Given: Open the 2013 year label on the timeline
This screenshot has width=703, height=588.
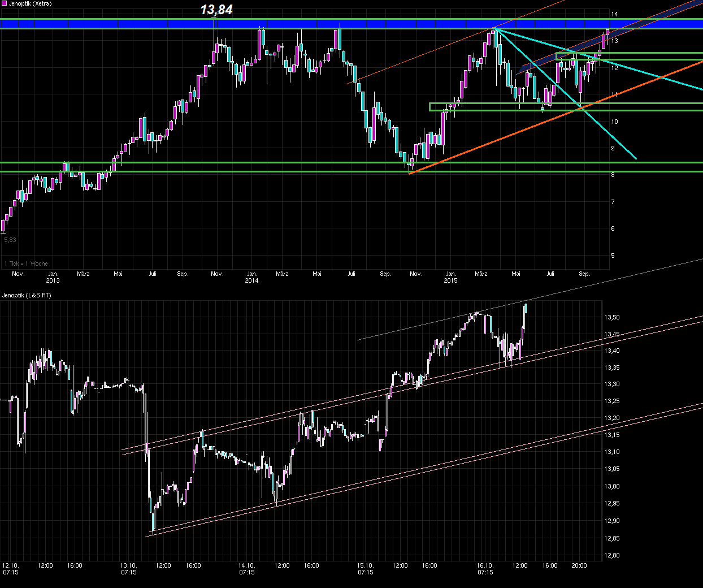Looking at the screenshot, I should (54, 280).
